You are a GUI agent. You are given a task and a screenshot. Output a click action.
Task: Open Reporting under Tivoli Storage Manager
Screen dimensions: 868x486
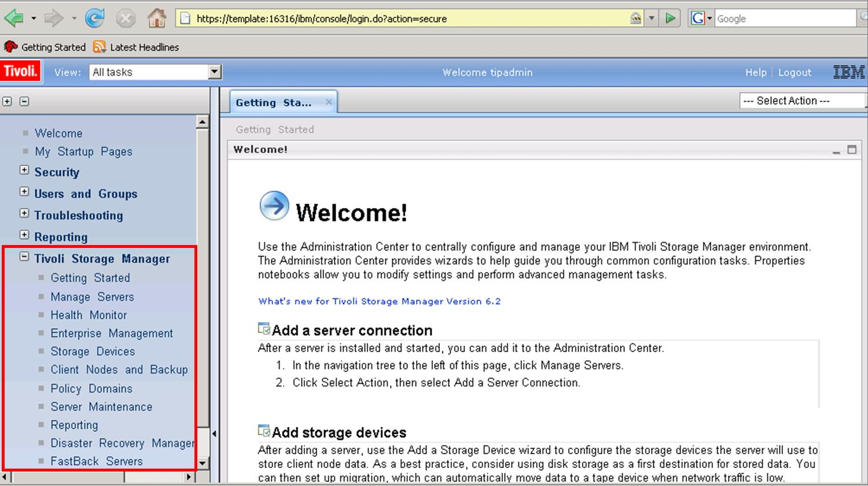click(74, 425)
